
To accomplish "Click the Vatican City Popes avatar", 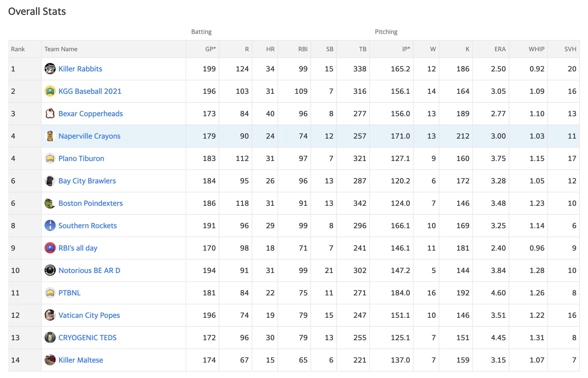I will pyautogui.click(x=50, y=315).
